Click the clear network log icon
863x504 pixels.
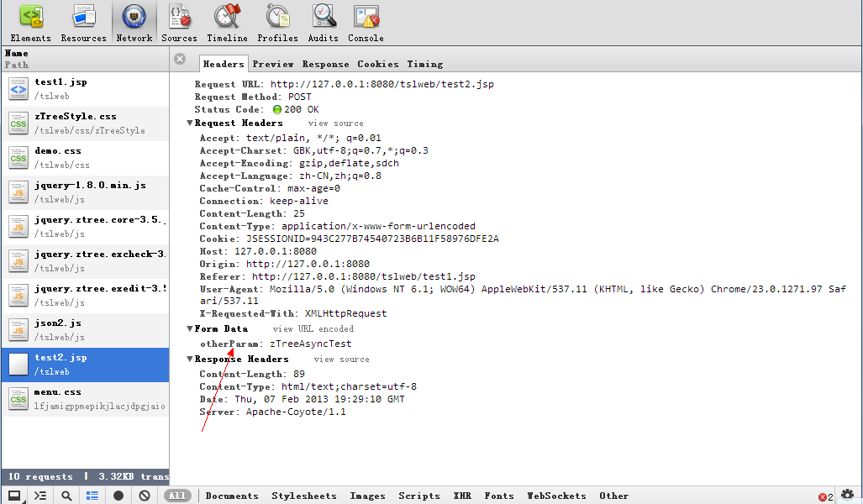[x=145, y=496]
